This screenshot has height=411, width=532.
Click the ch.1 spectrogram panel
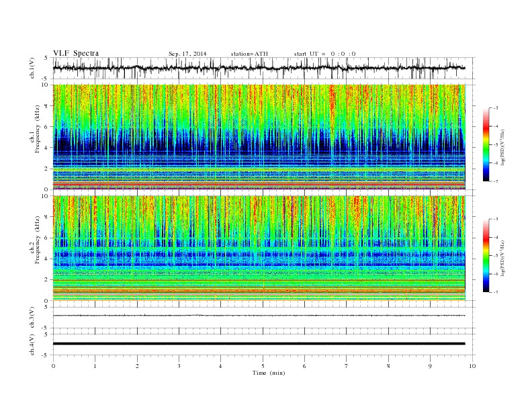click(259, 137)
